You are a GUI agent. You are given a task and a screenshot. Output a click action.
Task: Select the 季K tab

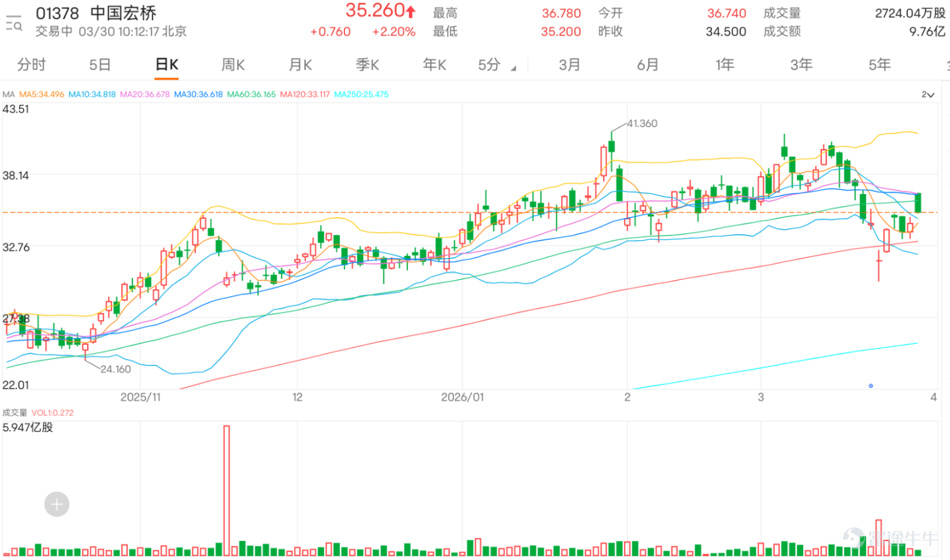368,65
